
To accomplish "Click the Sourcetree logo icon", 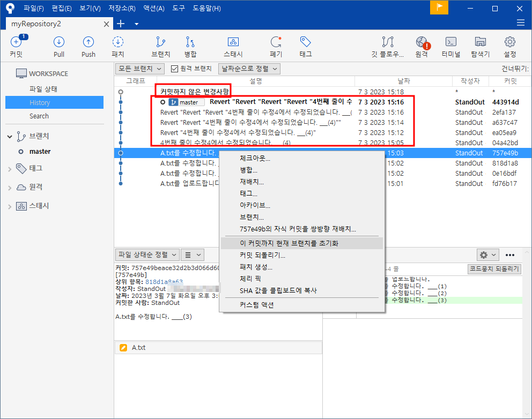I will [x=10, y=8].
